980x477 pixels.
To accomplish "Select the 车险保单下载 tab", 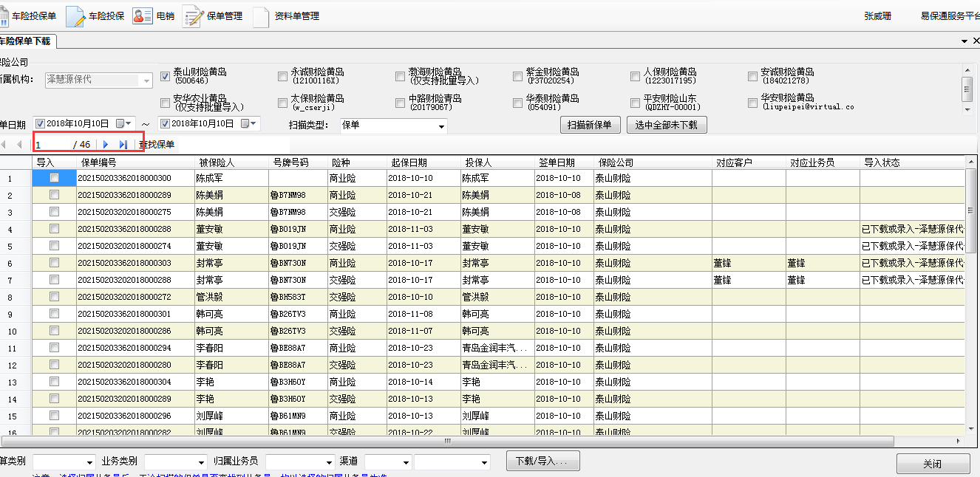I will [26, 41].
